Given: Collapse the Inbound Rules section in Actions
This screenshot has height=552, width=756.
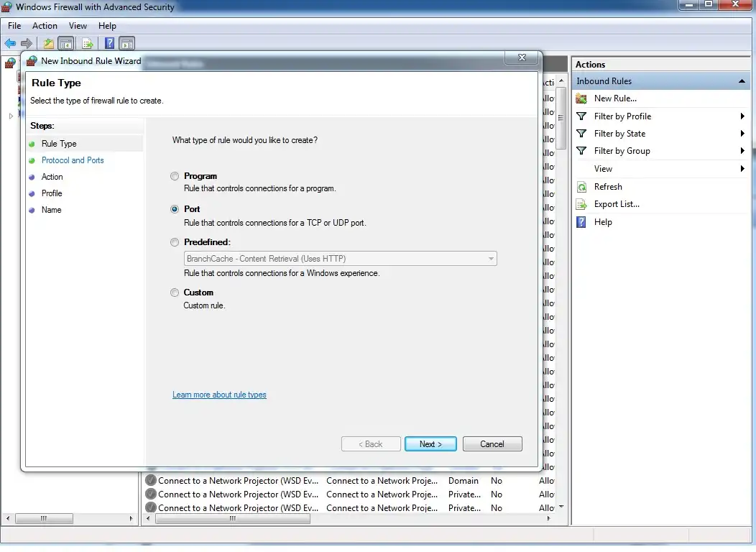Looking at the screenshot, I should point(742,81).
